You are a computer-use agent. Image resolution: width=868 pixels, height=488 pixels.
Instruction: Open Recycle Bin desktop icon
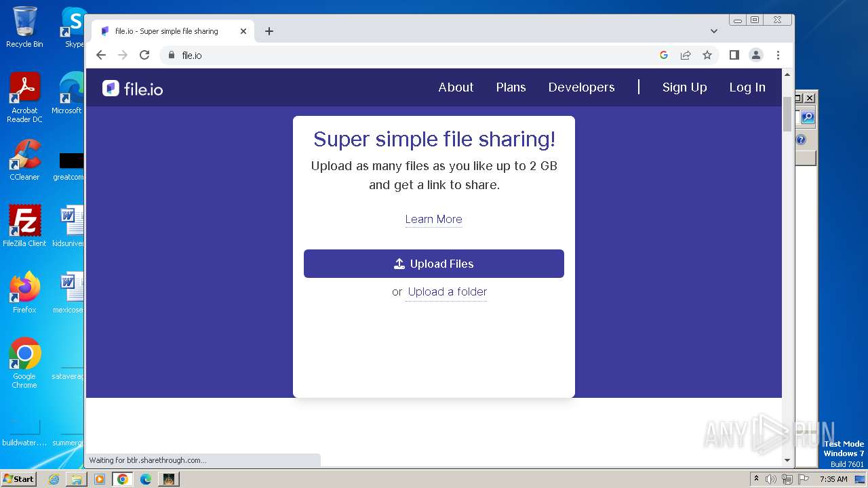(24, 27)
